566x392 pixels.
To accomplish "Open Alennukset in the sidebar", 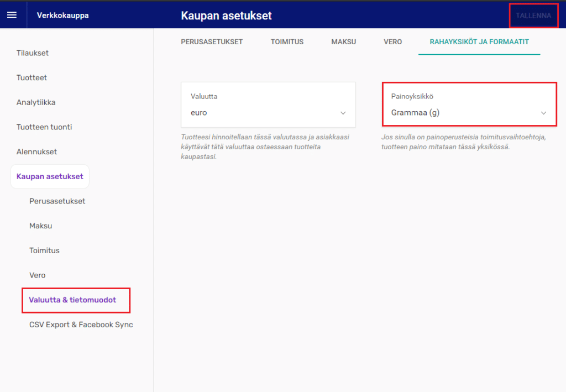I will [x=36, y=151].
